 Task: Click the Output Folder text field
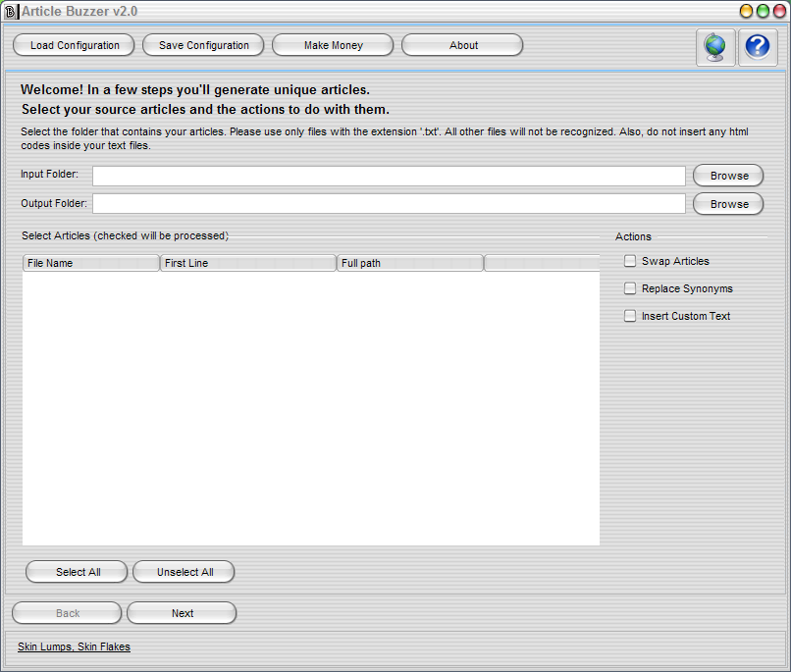coord(389,204)
